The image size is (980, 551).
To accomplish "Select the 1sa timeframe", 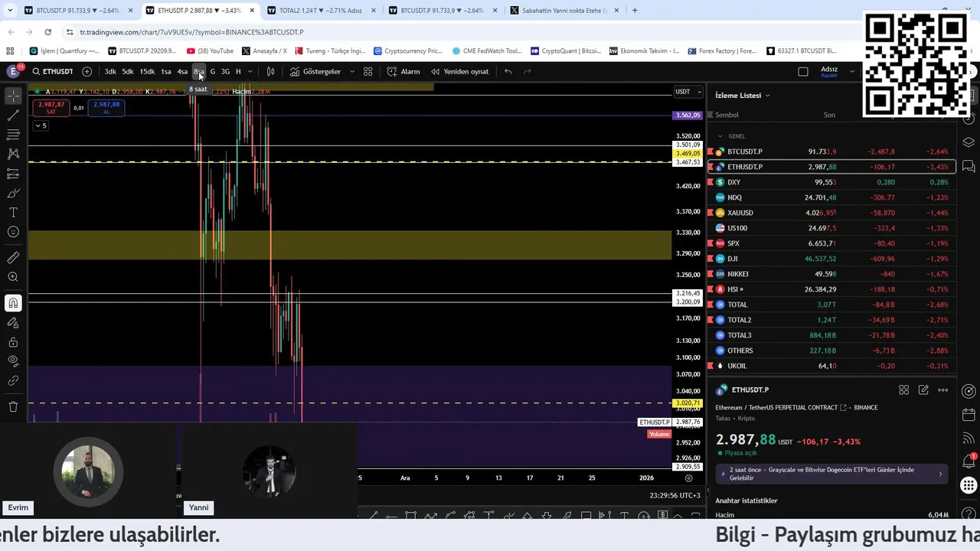I will (166, 71).
